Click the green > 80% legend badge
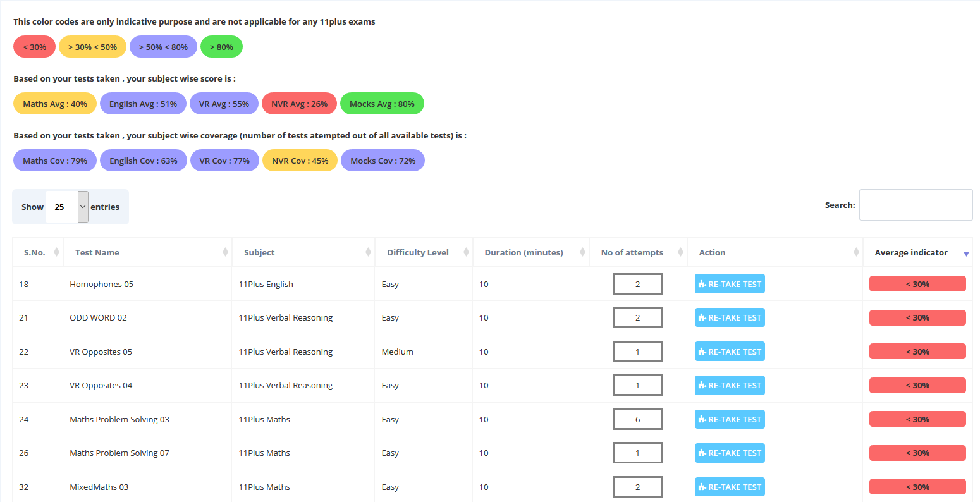The width and height of the screenshot is (980, 502). point(221,47)
